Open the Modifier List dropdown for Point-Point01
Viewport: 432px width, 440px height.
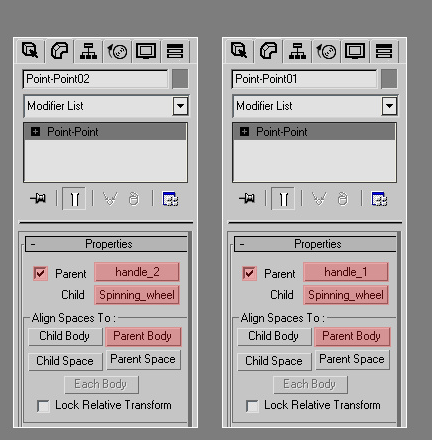(x=389, y=106)
